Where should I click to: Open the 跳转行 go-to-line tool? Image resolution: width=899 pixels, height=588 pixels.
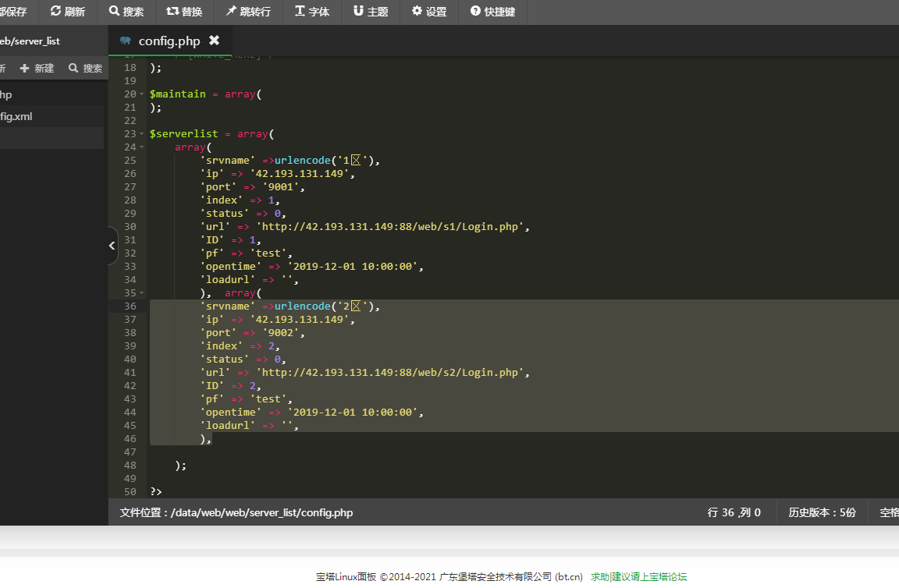click(248, 12)
